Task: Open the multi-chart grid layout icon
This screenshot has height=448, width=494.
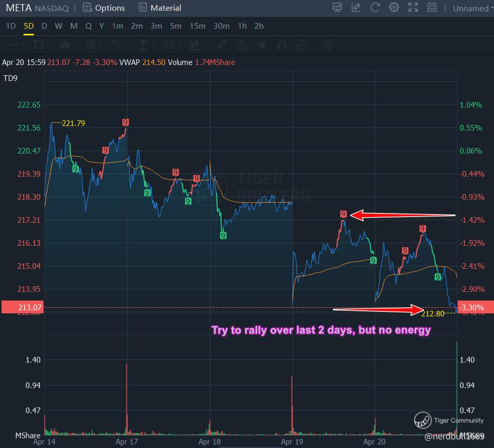Action: (432, 8)
